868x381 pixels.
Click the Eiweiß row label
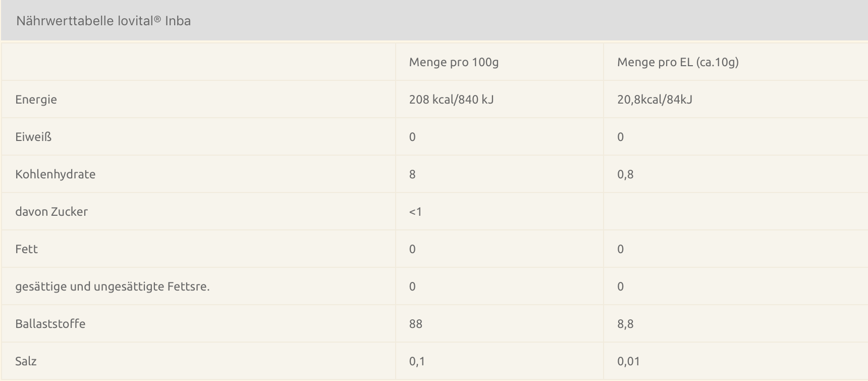pos(33,137)
